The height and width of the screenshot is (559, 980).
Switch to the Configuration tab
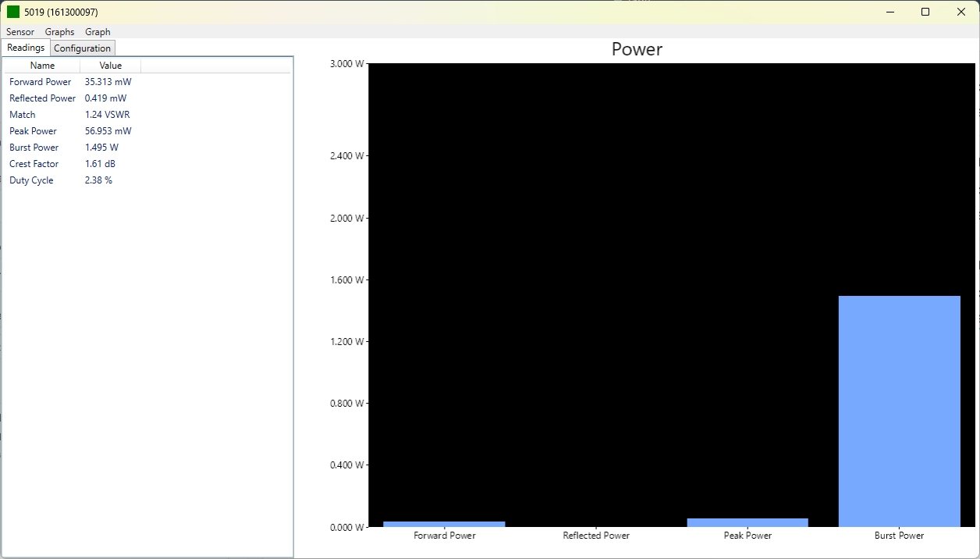(x=82, y=48)
